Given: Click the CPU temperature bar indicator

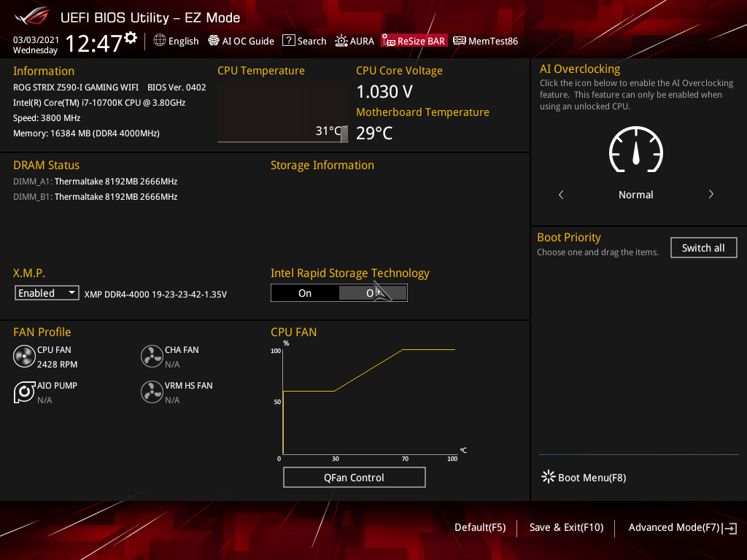Looking at the screenshot, I should 344,134.
